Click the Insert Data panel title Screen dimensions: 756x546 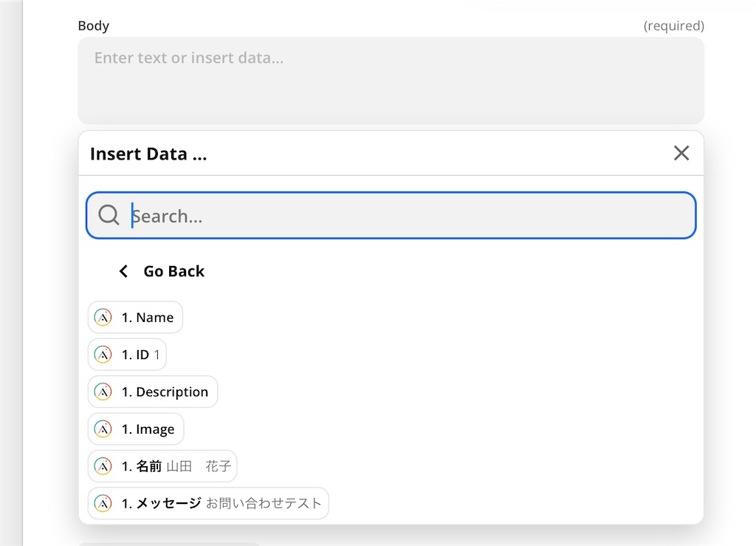(148, 154)
